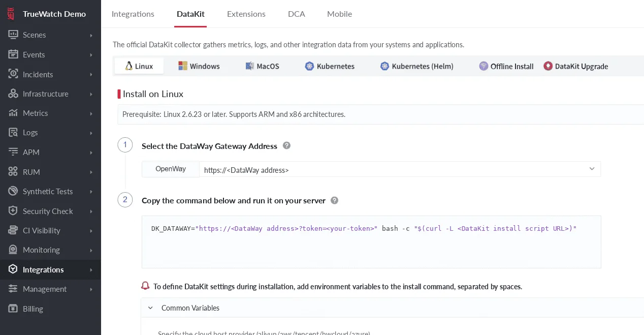Screen dimensions: 644x335
Task: Click the Monitoring sidebar icon
Action: coord(13,250)
